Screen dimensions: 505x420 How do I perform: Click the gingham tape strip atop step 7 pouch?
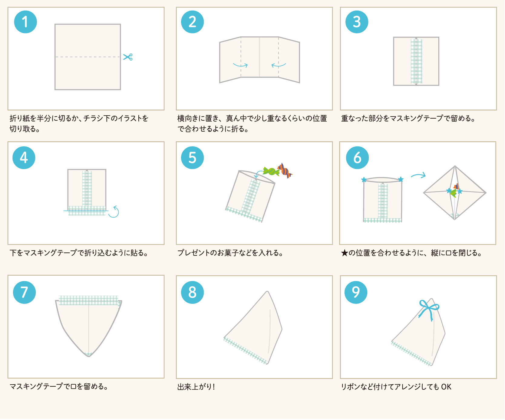[88, 300]
